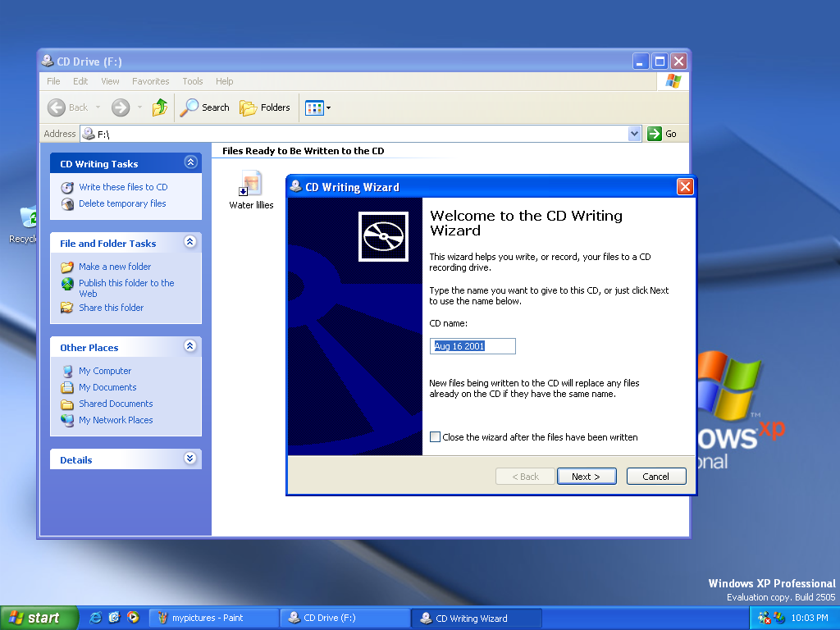Open the Tools menu
The image size is (840, 630).
(x=192, y=81)
